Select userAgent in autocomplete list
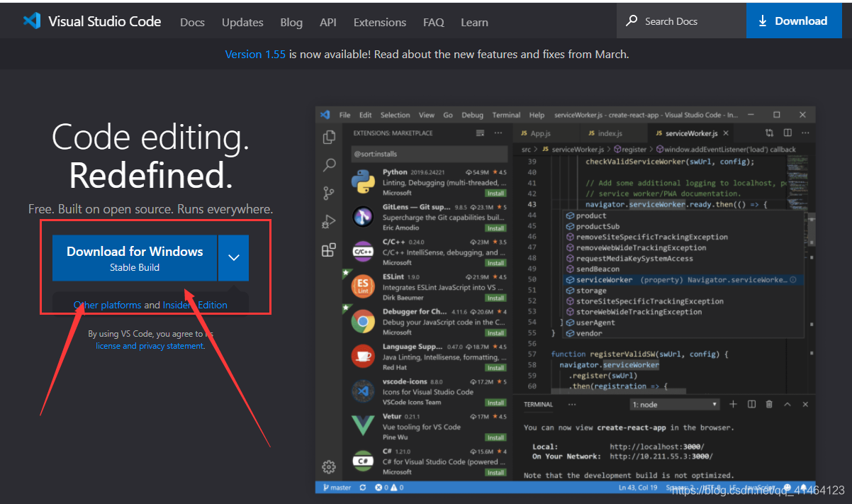852x504 pixels. coord(683,323)
